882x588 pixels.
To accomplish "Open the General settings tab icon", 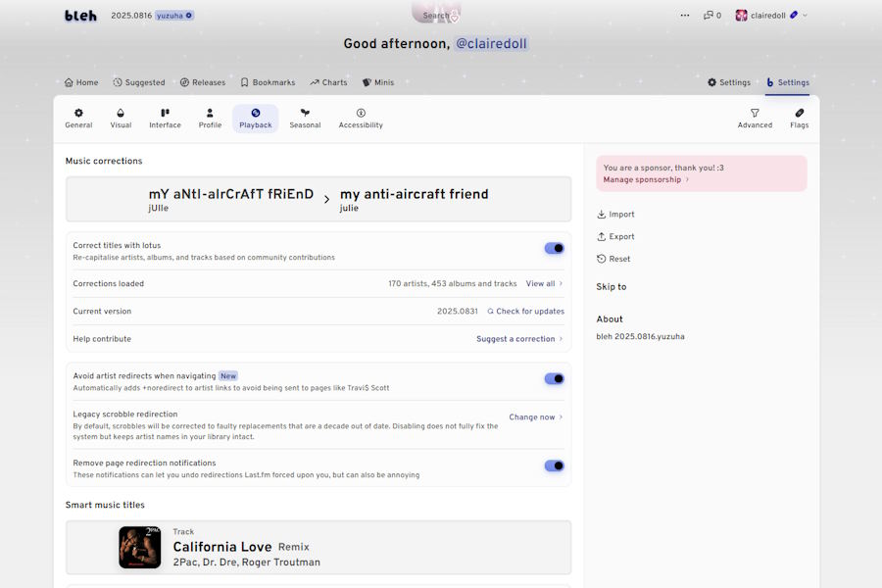I will (78, 114).
